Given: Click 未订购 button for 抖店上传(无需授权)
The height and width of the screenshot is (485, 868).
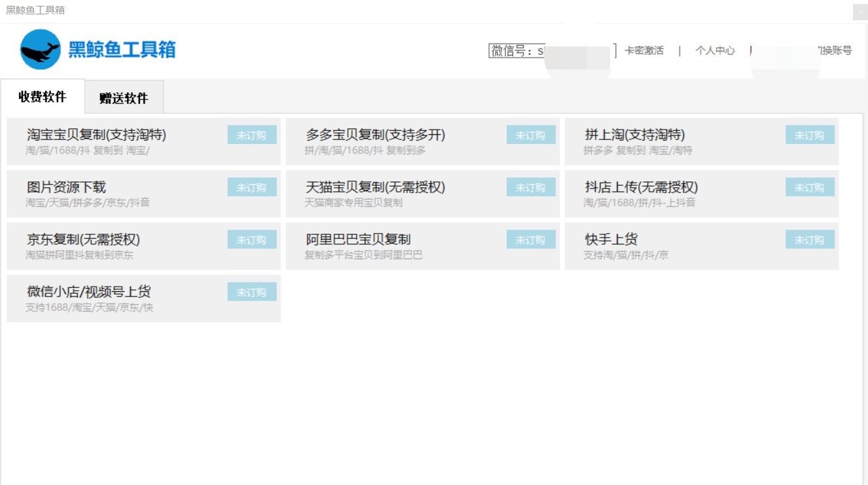Looking at the screenshot, I should coord(810,187).
